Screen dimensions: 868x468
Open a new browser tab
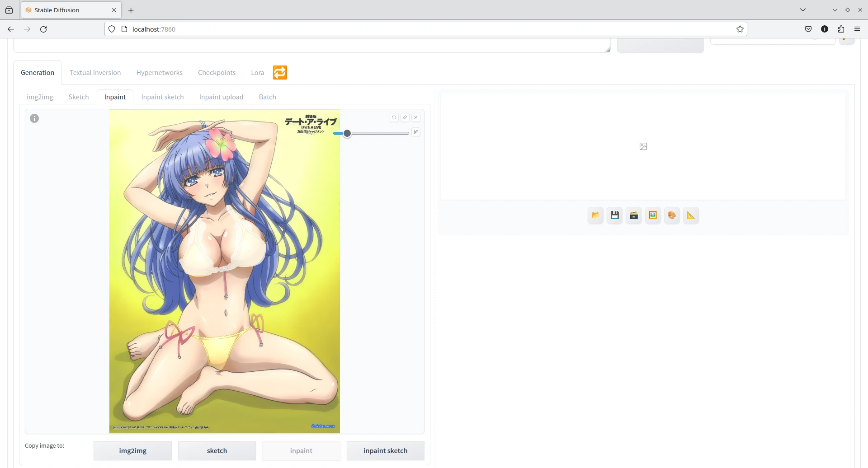coord(131,10)
